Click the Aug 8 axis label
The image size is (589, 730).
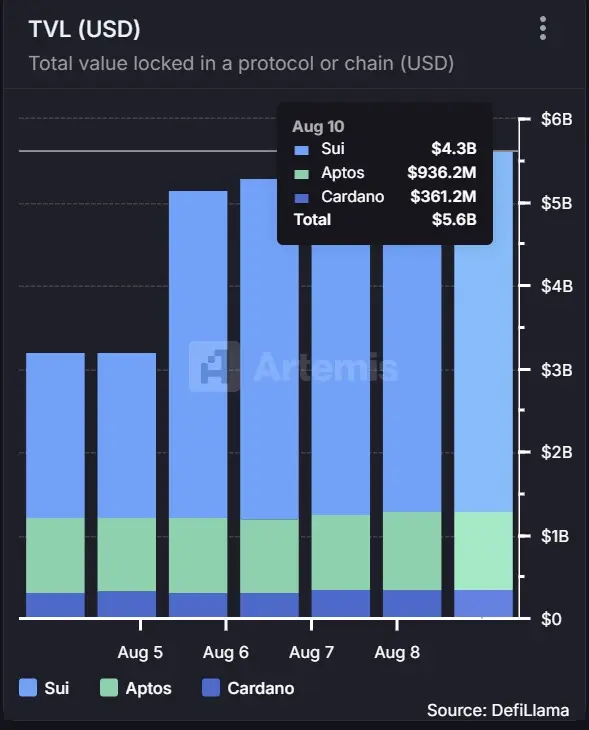(x=397, y=652)
